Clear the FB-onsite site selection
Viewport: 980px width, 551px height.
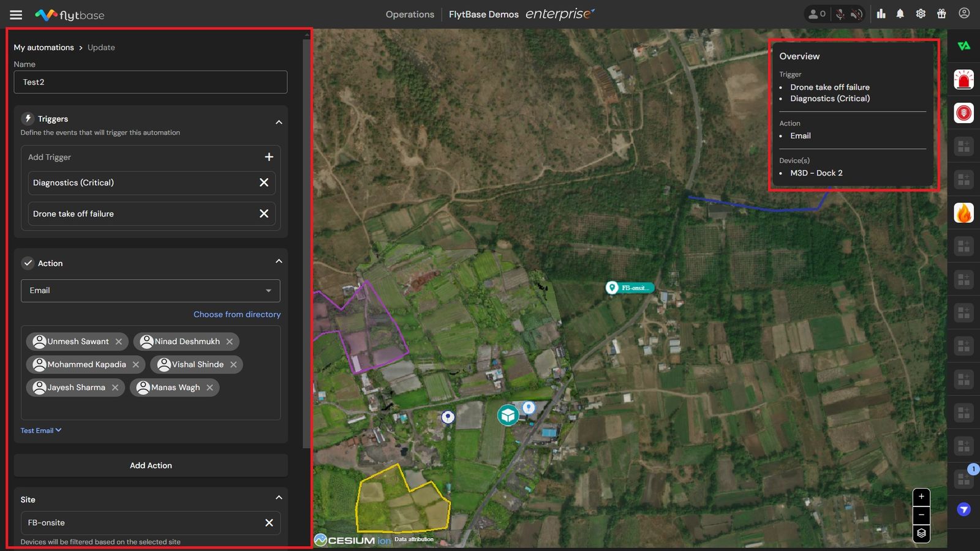click(269, 523)
